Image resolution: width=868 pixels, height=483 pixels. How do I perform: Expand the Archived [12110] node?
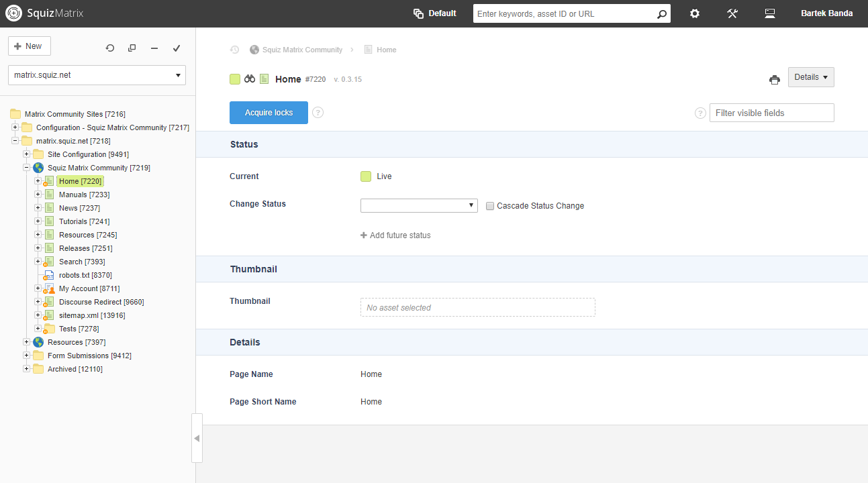tap(27, 369)
